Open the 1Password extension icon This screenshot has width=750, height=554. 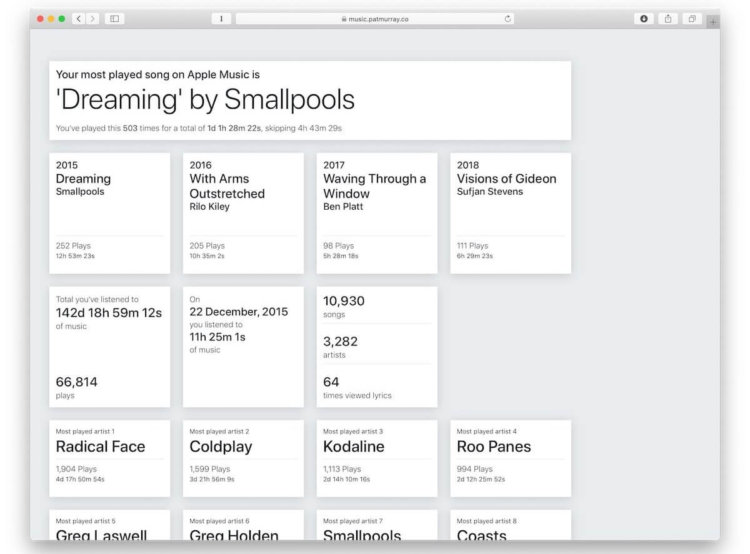pyautogui.click(x=221, y=19)
